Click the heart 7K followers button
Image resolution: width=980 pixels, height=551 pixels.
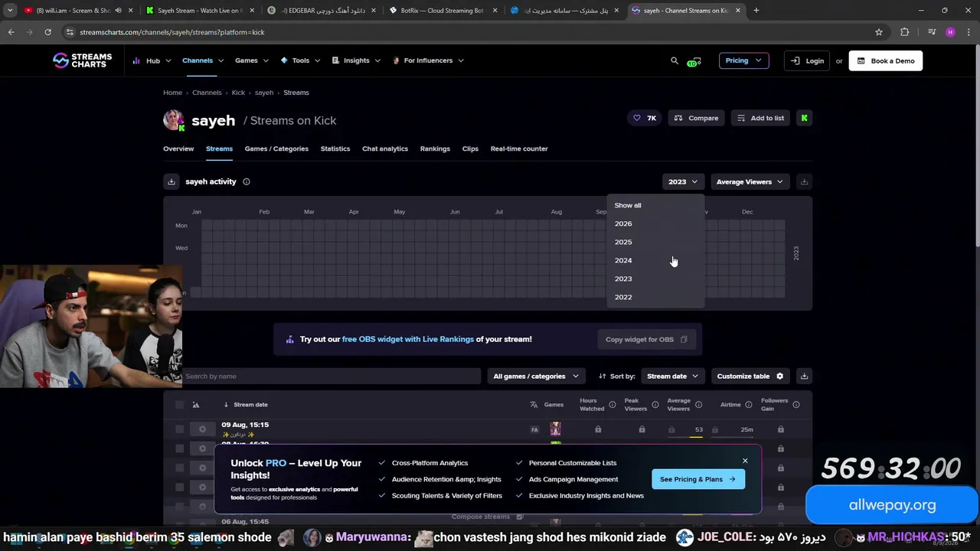point(645,118)
